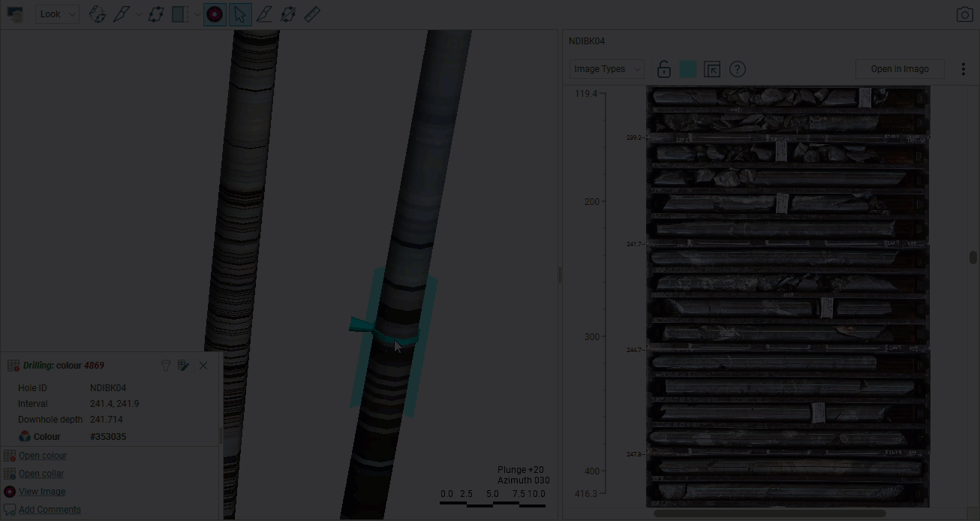The image size is (980, 521).
Task: Click the pop-out window icon
Action: click(x=712, y=69)
